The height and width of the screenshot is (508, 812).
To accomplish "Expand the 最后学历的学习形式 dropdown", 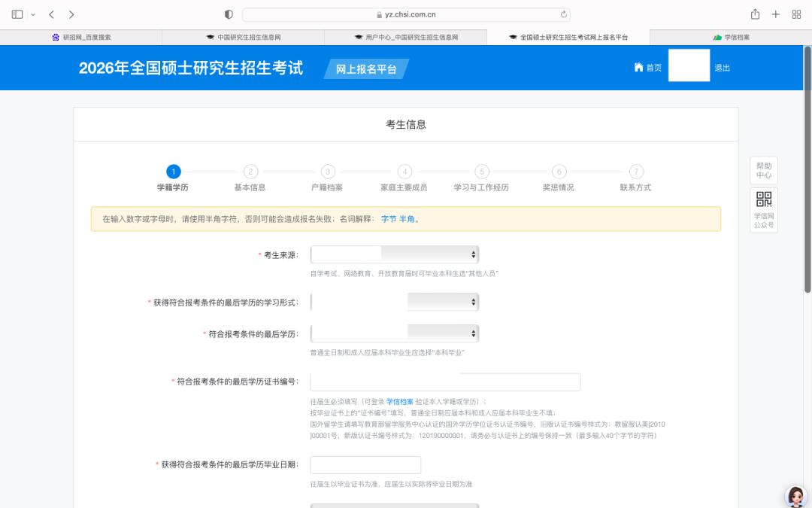I will [x=394, y=302].
